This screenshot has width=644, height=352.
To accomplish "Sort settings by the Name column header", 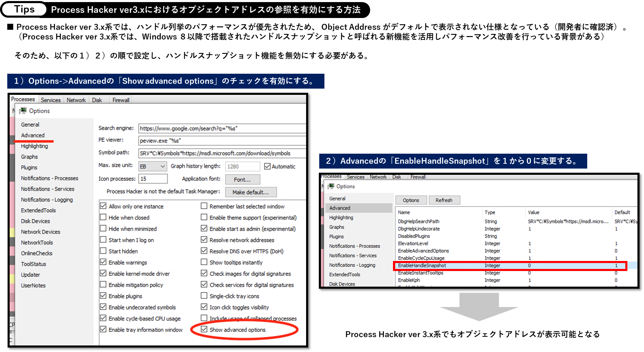I will [404, 212].
